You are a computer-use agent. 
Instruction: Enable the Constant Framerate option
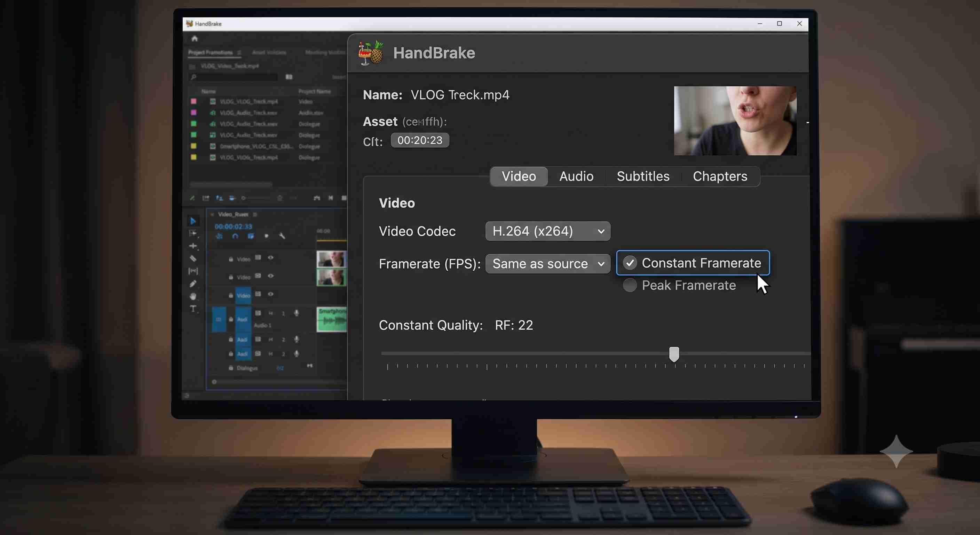(693, 263)
